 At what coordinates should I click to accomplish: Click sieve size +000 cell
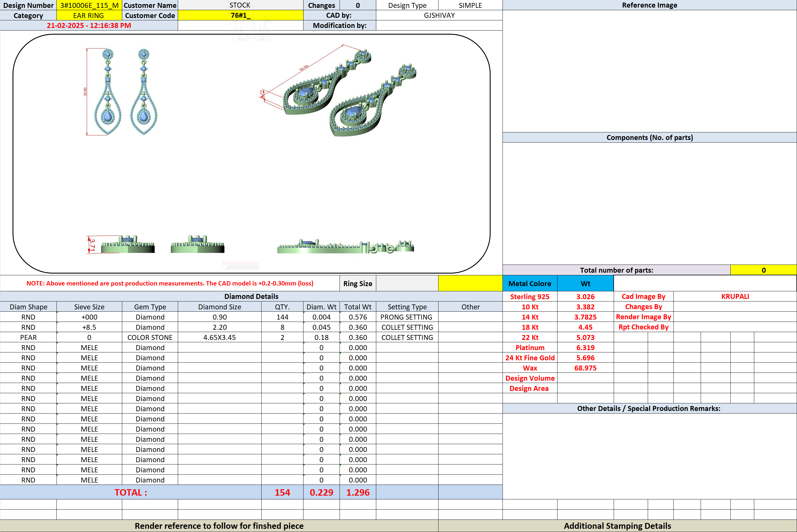coord(89,317)
